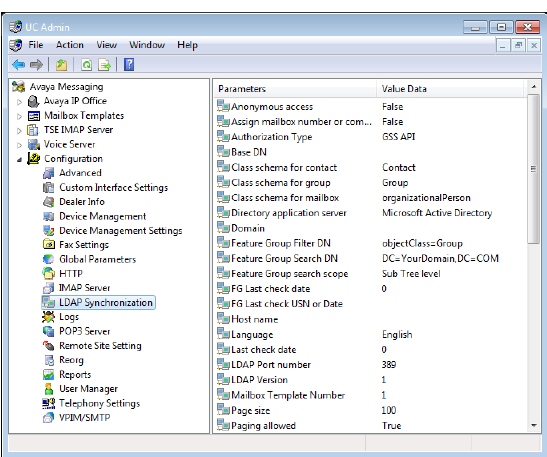Select the Authorization Type parameter

point(271,137)
